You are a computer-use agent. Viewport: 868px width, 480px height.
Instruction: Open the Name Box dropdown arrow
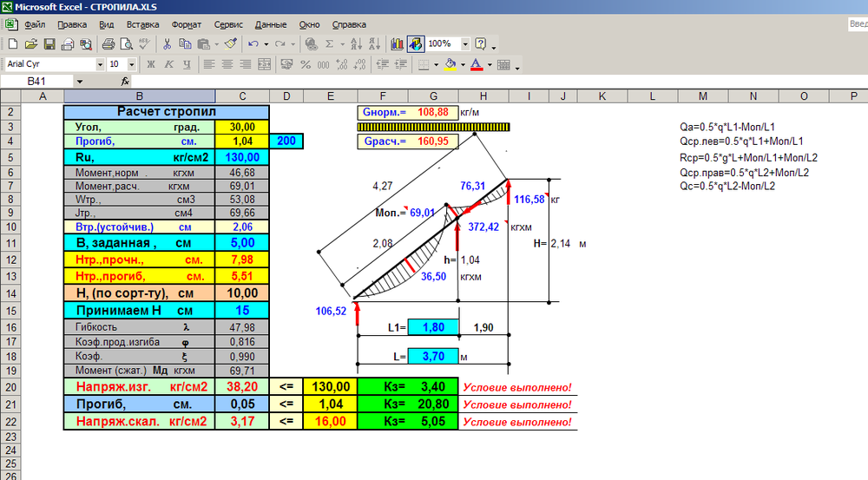(x=80, y=81)
